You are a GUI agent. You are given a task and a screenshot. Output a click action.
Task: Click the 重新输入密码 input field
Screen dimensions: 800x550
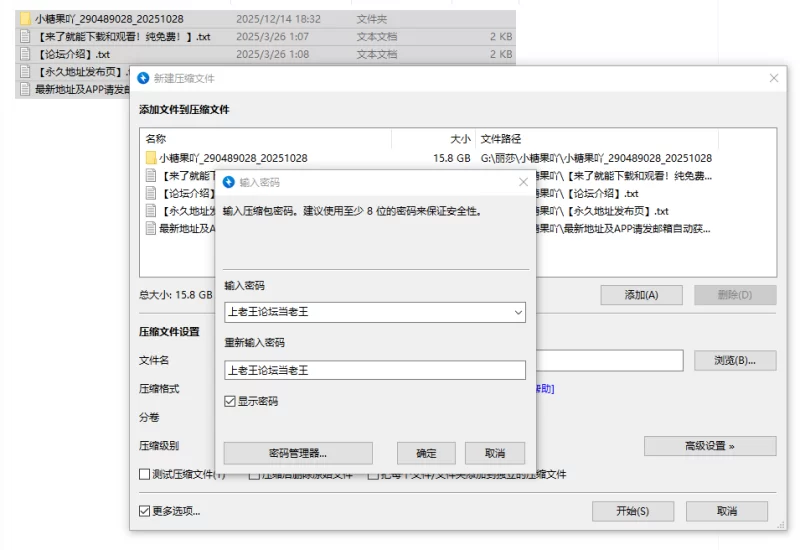(x=374, y=370)
